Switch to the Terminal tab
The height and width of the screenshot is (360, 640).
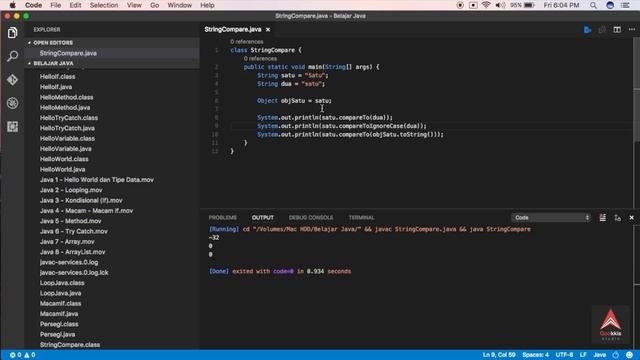[361, 218]
